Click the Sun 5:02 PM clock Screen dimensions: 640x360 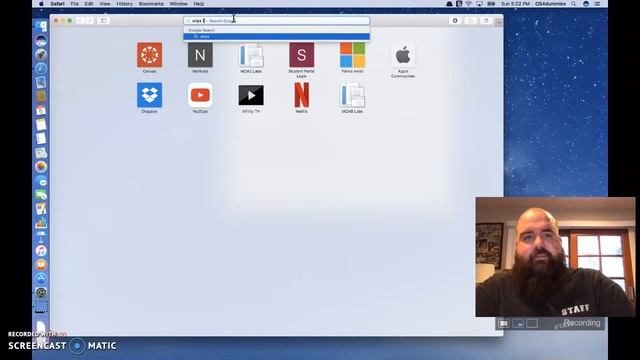(515, 4)
